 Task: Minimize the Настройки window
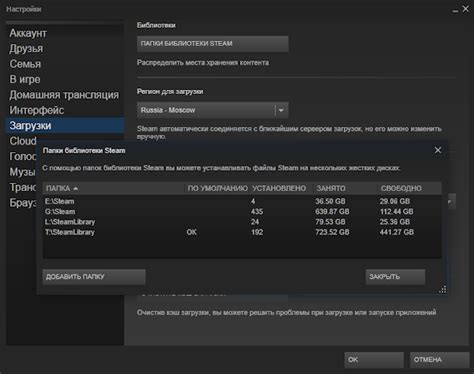455,10
